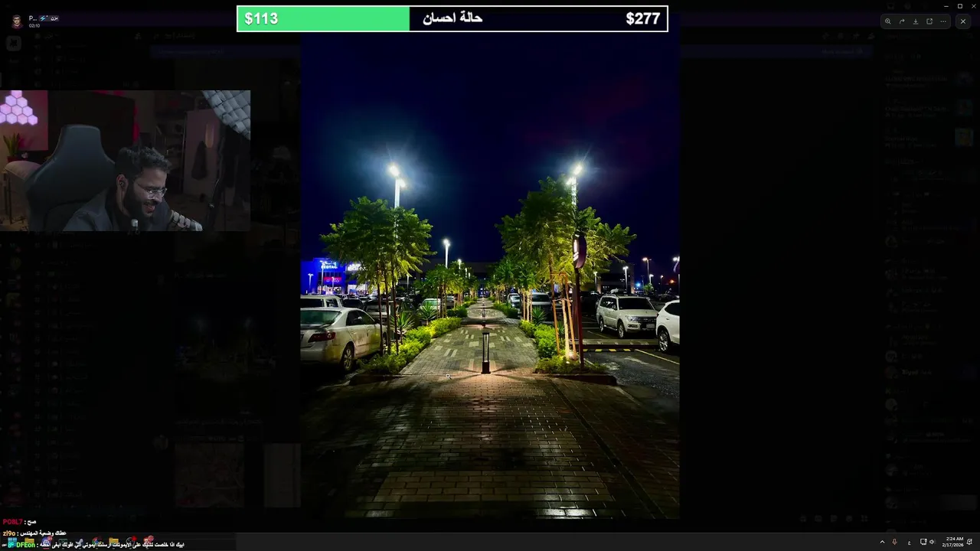Image resolution: width=980 pixels, height=551 pixels.
Task: Click the green $113 progress bar
Action: click(x=324, y=18)
